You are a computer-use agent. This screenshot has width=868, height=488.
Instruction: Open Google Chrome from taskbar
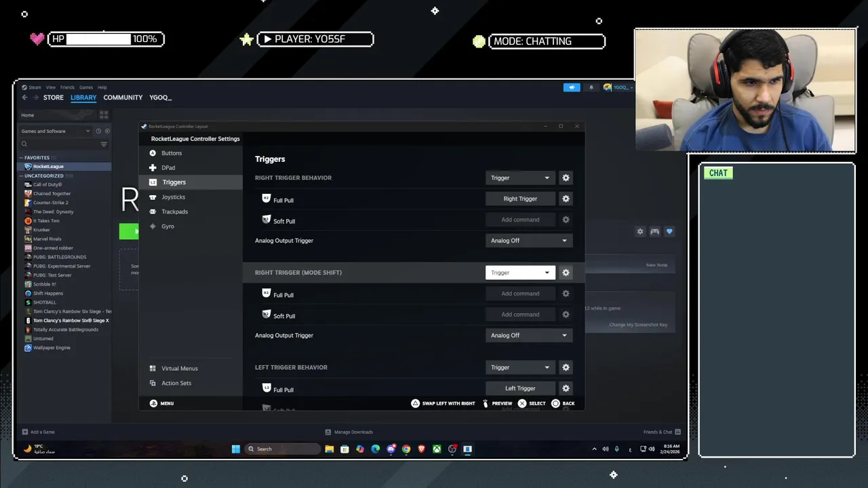point(406,449)
